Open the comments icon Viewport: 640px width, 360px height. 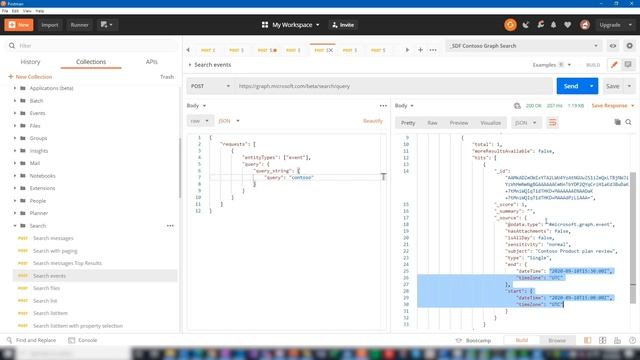[628, 64]
